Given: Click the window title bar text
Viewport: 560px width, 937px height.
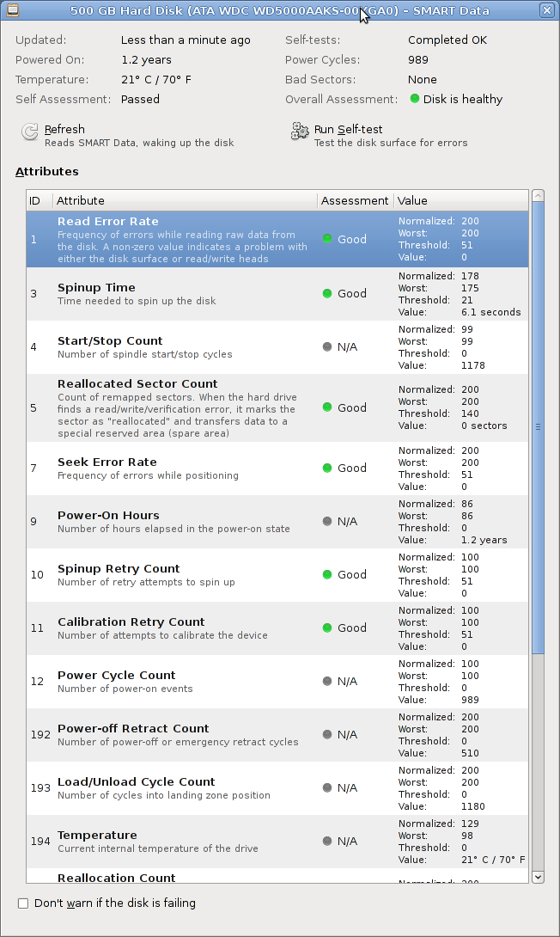Looking at the screenshot, I should (279, 10).
